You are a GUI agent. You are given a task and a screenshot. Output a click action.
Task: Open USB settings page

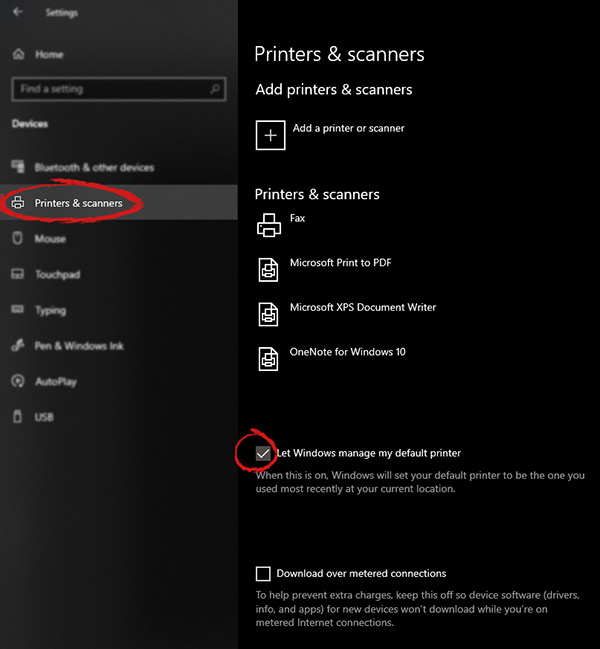coord(44,417)
